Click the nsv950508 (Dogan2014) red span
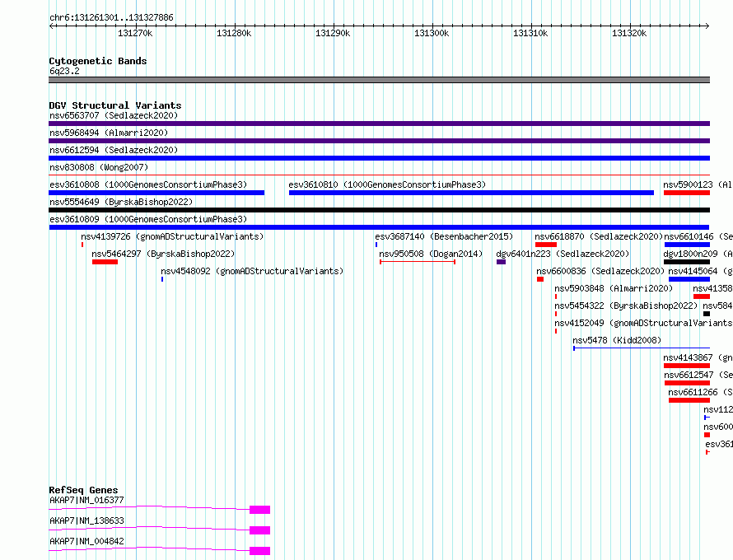This screenshot has width=733, height=560. coord(418,262)
